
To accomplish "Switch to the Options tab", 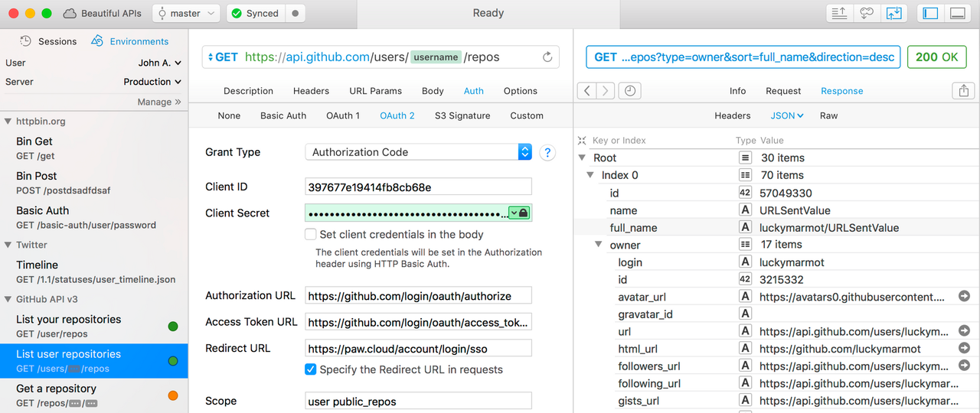I will click(x=521, y=91).
